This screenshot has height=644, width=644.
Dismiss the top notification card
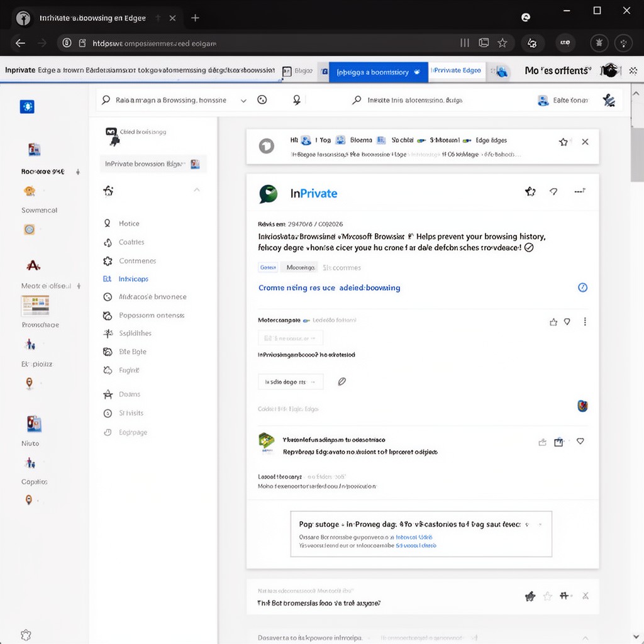tap(586, 142)
